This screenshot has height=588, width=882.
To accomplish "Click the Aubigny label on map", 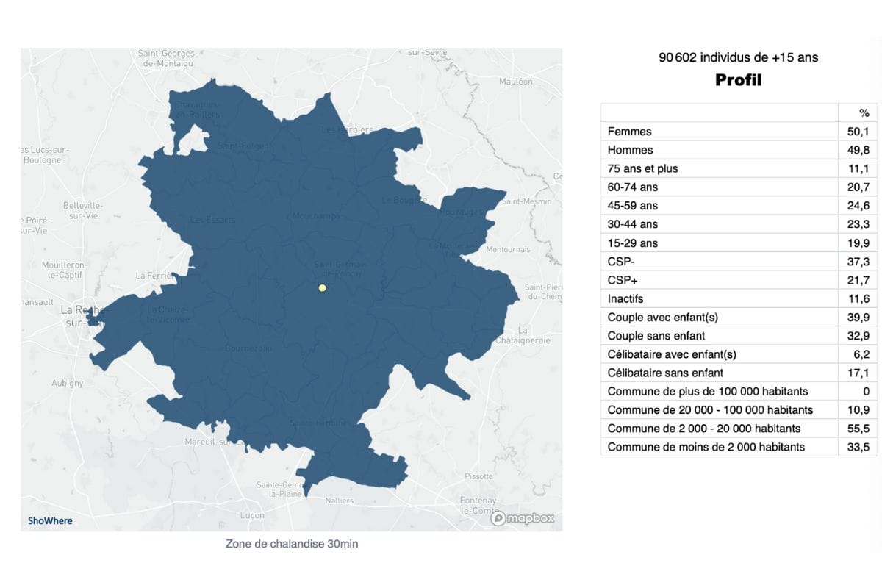I will pyautogui.click(x=68, y=383).
